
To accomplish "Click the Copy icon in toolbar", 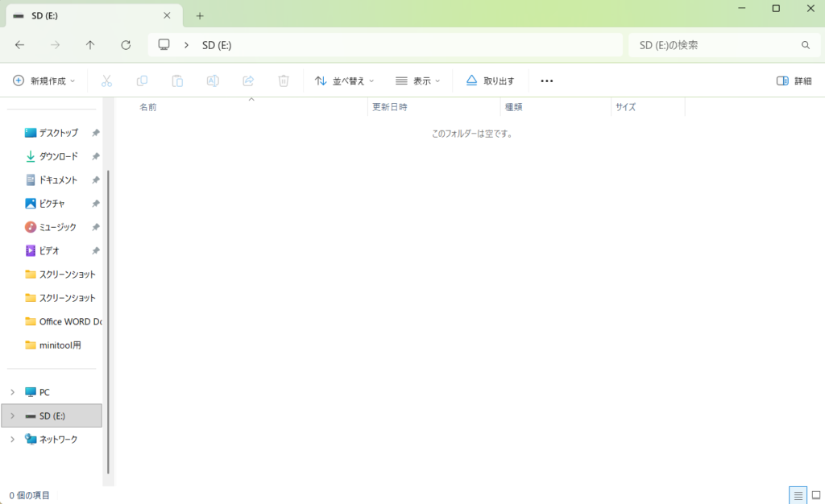I will tap(142, 81).
